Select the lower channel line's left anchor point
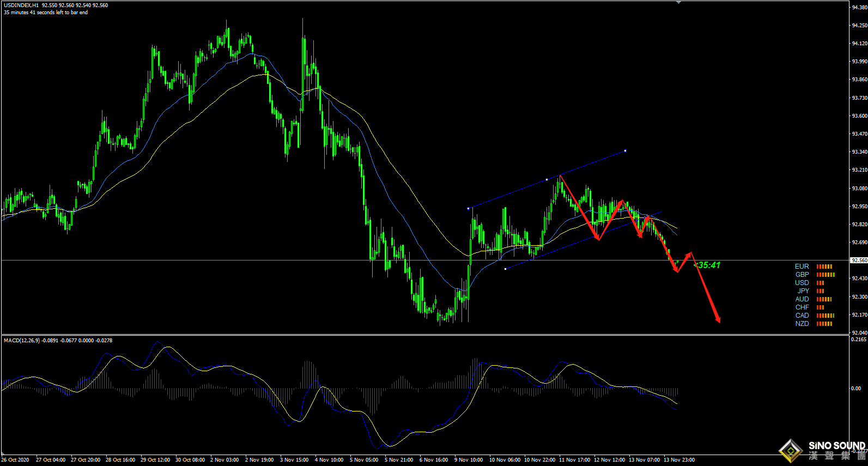Viewport: 868px width, 466px height. point(505,269)
